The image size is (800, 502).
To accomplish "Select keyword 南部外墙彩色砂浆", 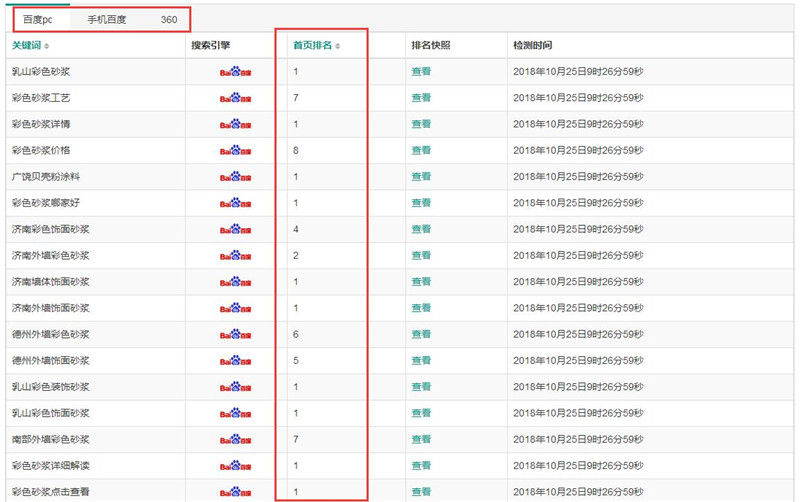I will pyautogui.click(x=51, y=439).
